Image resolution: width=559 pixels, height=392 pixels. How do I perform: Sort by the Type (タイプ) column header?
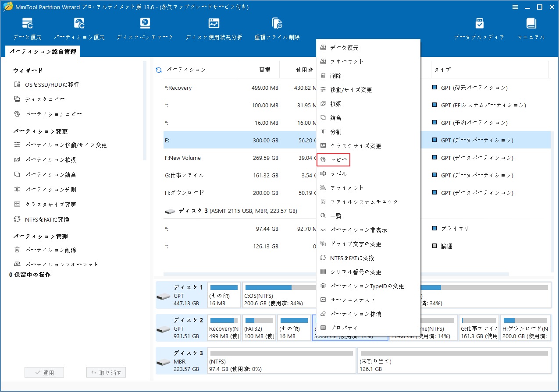pyautogui.click(x=490, y=70)
